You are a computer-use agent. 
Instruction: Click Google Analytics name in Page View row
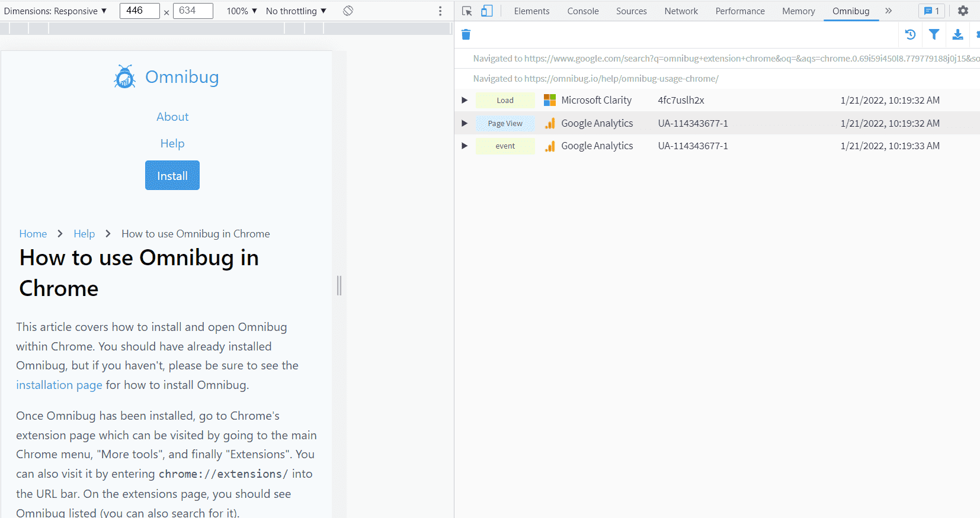tap(597, 123)
